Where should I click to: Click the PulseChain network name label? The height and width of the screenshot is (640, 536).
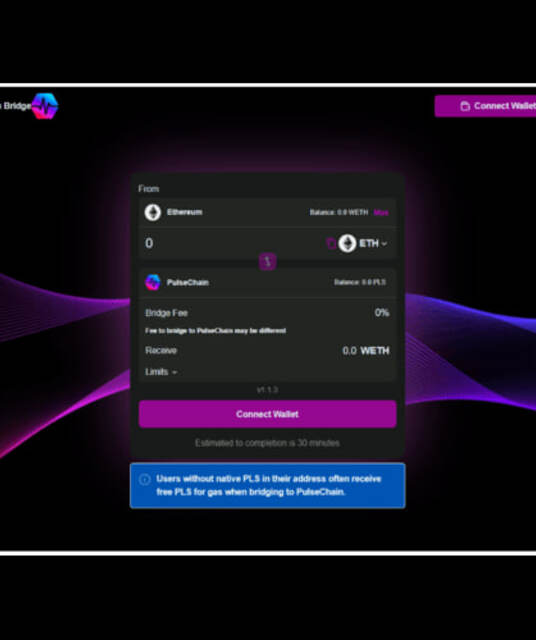coord(188,282)
